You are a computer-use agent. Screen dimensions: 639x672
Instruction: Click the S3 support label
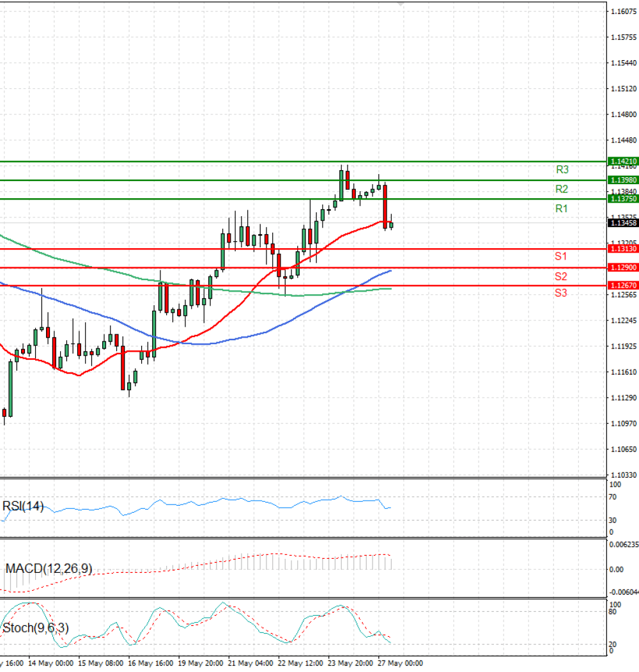[560, 293]
